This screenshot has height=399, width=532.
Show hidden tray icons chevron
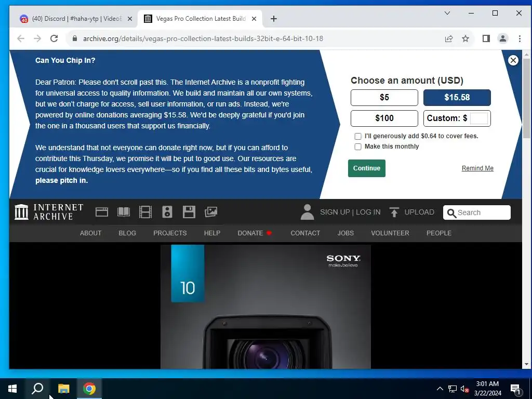[x=440, y=389]
